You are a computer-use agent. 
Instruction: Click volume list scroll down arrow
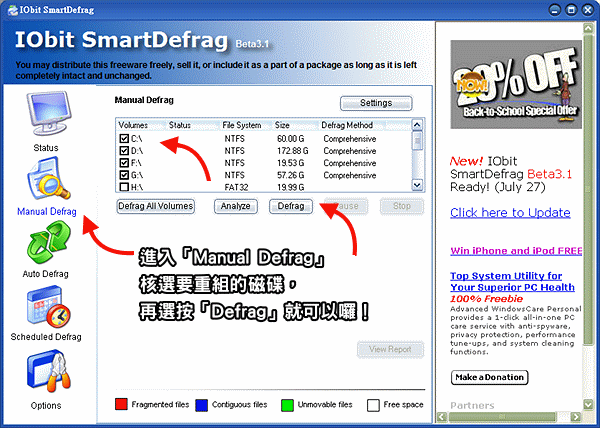click(x=417, y=185)
